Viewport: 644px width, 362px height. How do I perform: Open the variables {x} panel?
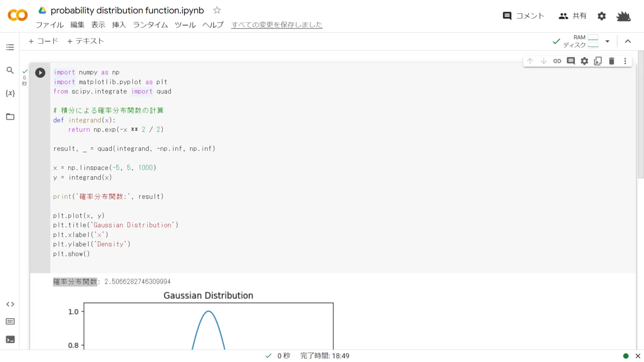10,93
